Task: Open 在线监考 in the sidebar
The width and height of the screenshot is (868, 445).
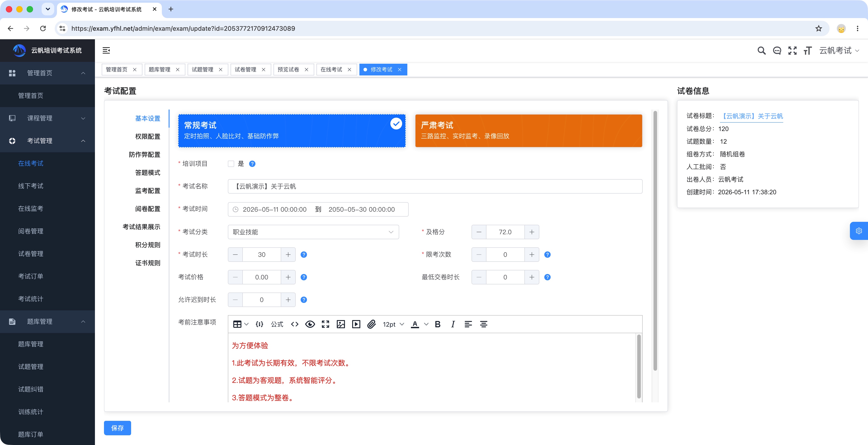Action: [31, 208]
